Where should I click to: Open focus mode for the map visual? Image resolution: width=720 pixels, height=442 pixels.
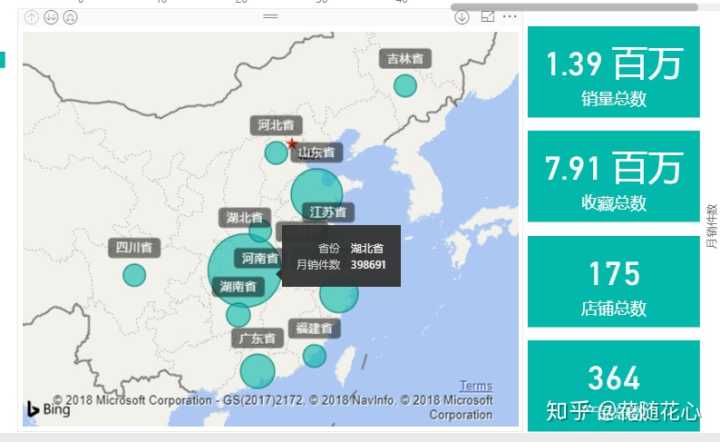pyautogui.click(x=488, y=17)
